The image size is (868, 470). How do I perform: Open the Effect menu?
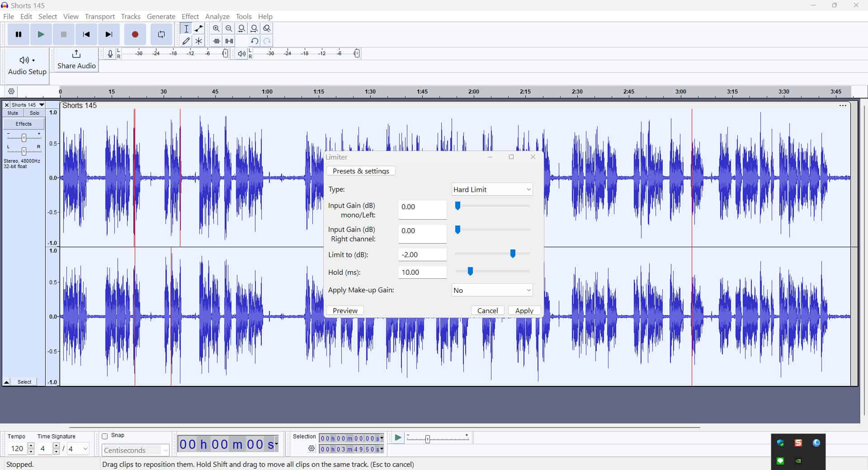click(190, 16)
